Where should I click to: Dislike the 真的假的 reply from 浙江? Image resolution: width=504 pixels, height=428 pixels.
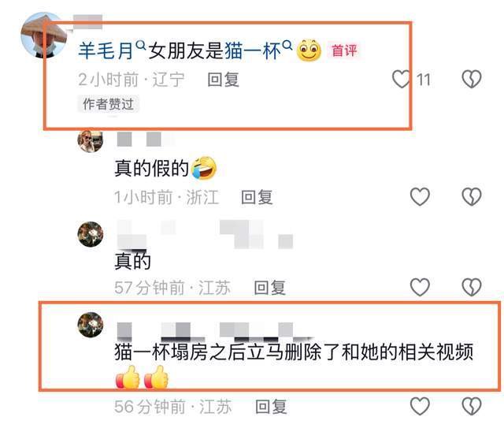click(x=472, y=196)
